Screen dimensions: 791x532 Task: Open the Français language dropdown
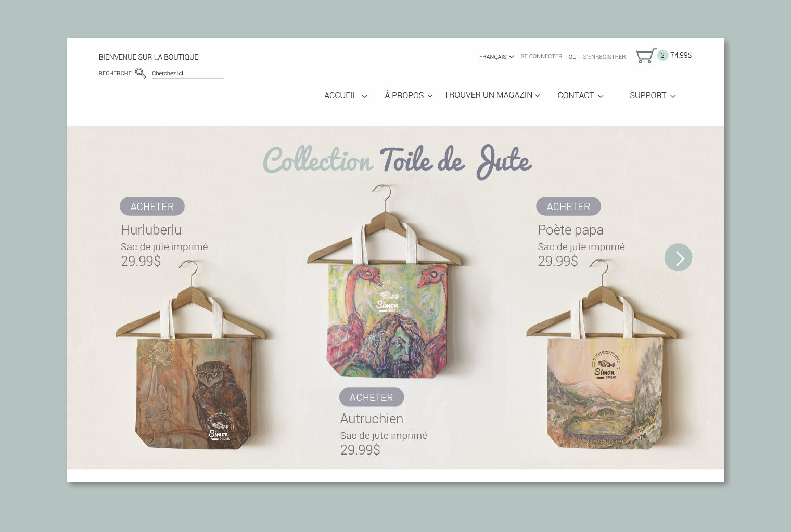click(x=496, y=57)
